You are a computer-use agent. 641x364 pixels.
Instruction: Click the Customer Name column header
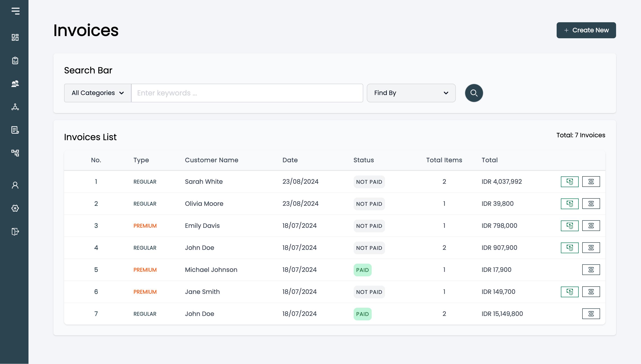point(211,160)
